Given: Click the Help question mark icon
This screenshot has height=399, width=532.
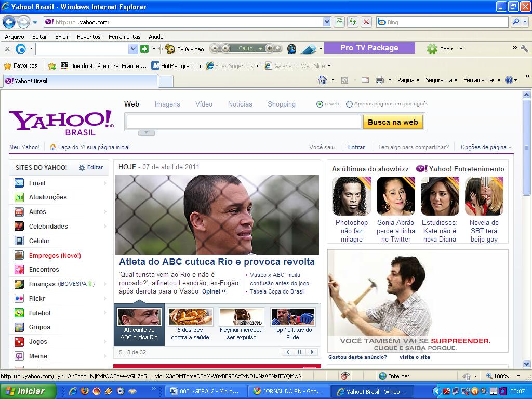Looking at the screenshot, I should click(509, 81).
